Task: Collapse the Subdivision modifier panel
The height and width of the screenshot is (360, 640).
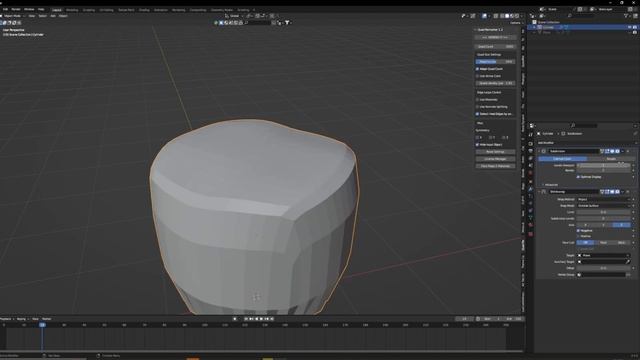Action: click(x=539, y=151)
